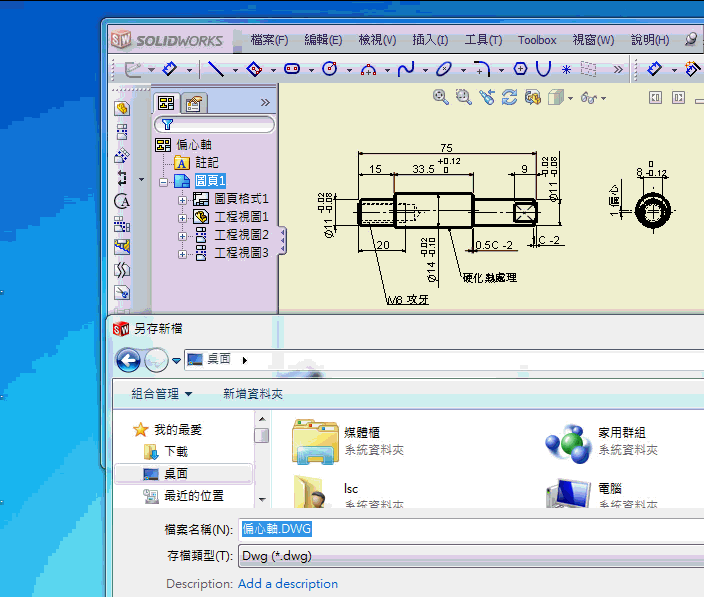Select the Circle sketch tool
The height and width of the screenshot is (597, 704).
(330, 69)
